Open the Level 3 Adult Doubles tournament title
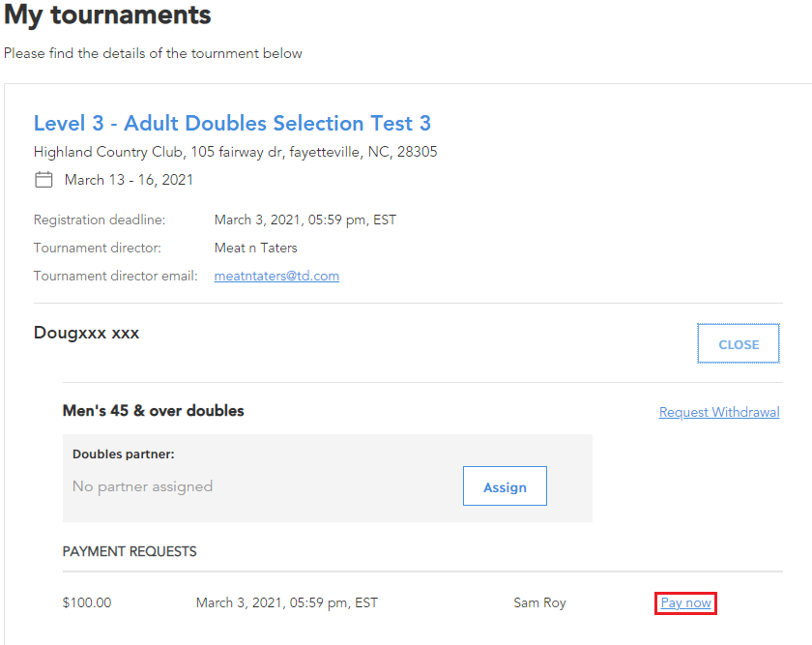 point(232,124)
